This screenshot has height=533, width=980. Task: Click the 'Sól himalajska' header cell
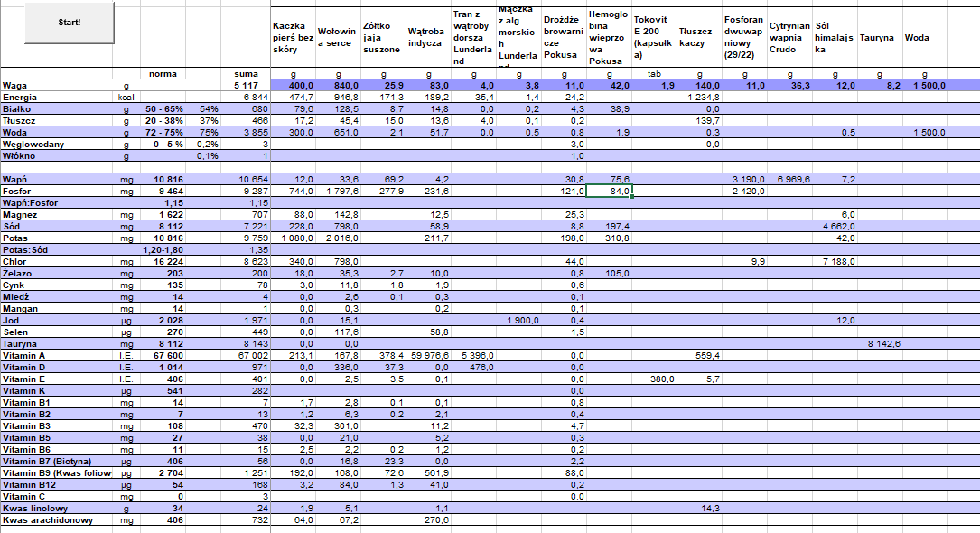click(x=835, y=38)
